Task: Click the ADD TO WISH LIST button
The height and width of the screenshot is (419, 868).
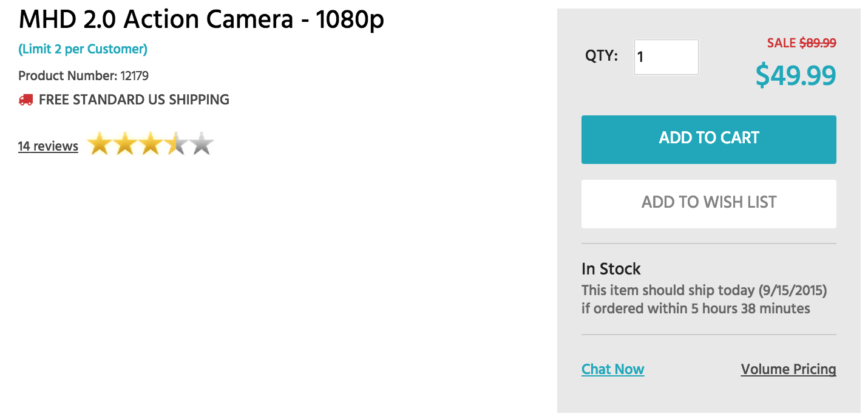Action: [709, 204]
